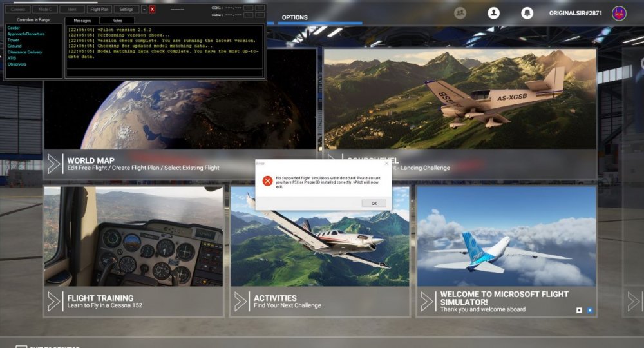The height and width of the screenshot is (348, 644).
Task: Click 'Find Your Next Challenge' text
Action: pyautogui.click(x=287, y=305)
